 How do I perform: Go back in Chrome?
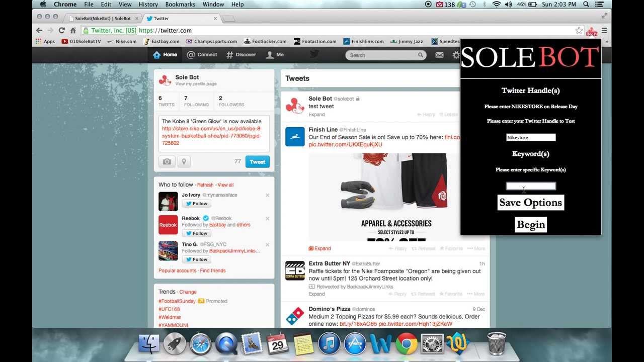pos(39,30)
